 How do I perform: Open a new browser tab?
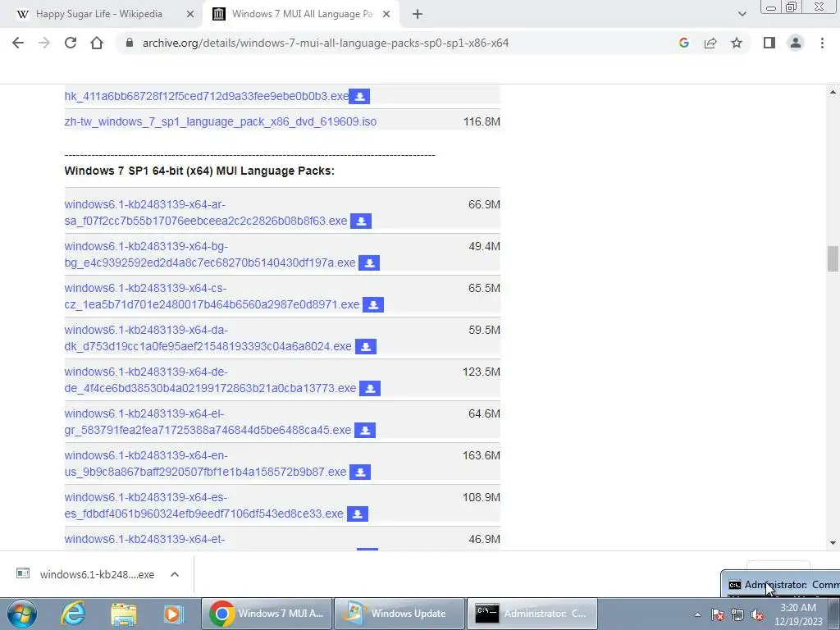(x=418, y=15)
